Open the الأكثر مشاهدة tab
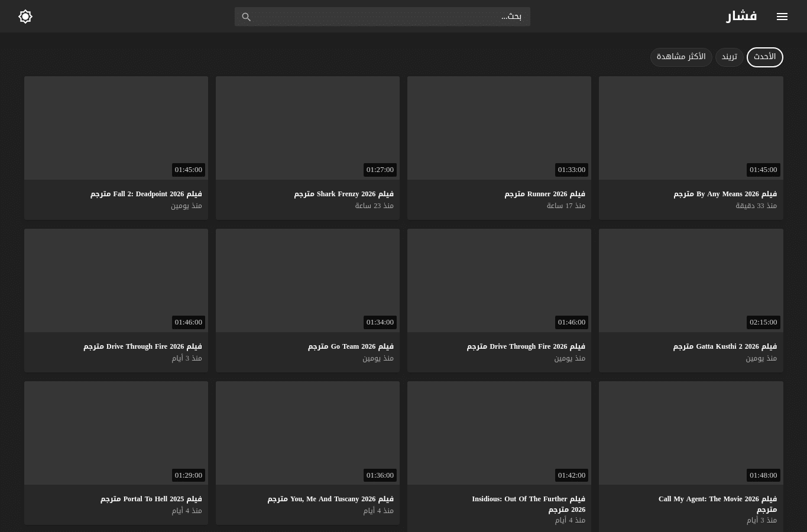Screen dimensions: 807x532 tap(681, 57)
